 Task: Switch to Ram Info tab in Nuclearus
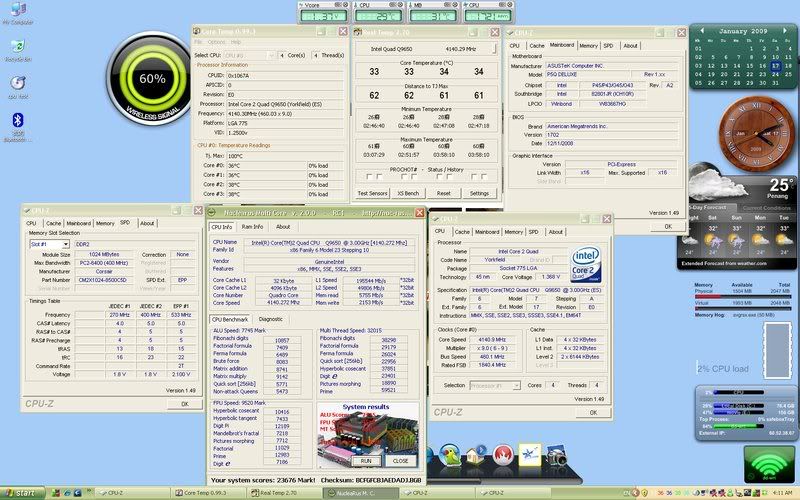coord(252,227)
